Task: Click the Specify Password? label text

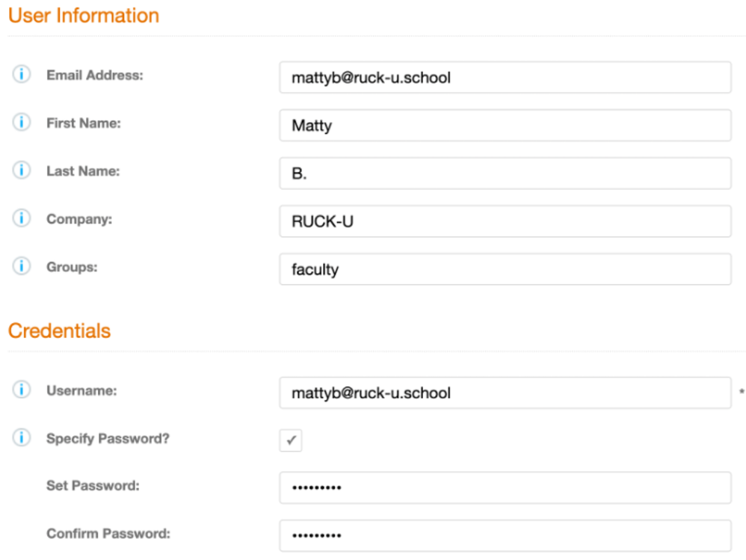Action: click(x=108, y=438)
